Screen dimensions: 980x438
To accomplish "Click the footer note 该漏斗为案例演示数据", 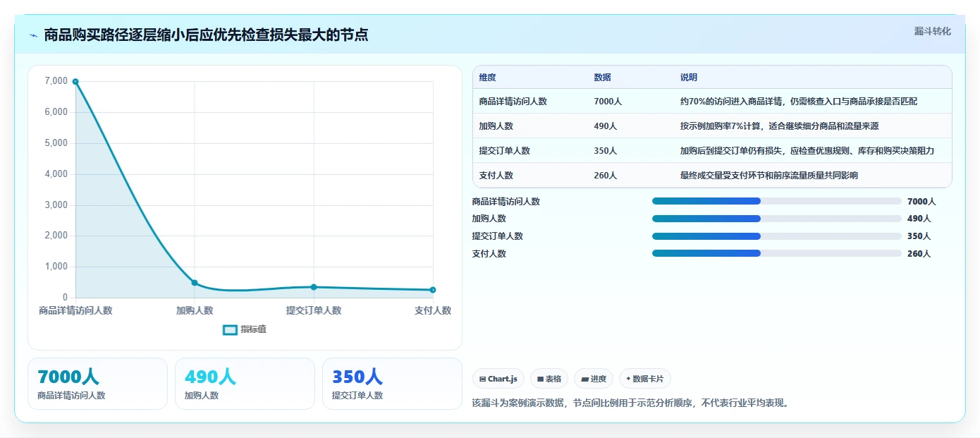I will [630, 403].
